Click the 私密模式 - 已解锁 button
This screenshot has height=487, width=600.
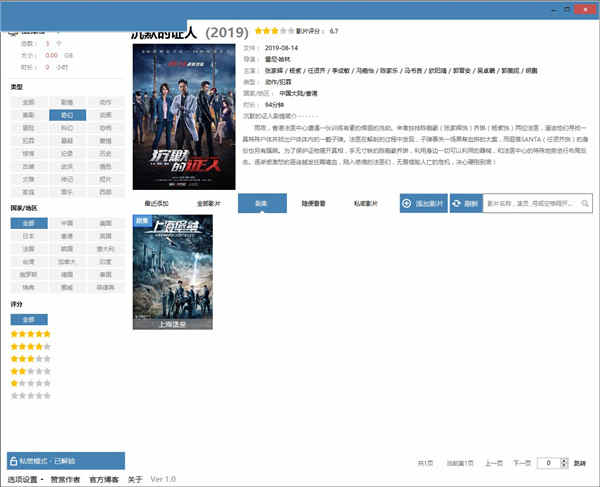coord(66,461)
